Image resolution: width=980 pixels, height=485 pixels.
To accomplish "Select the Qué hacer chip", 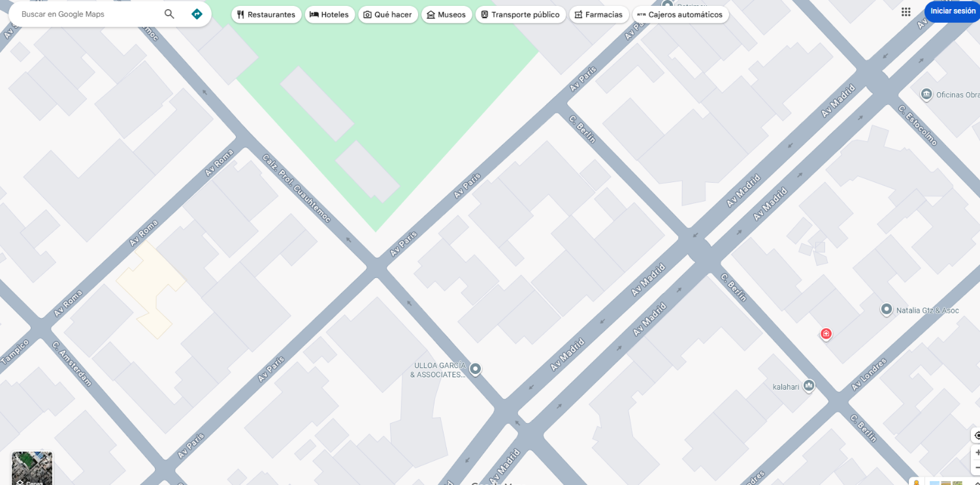I will pos(388,14).
